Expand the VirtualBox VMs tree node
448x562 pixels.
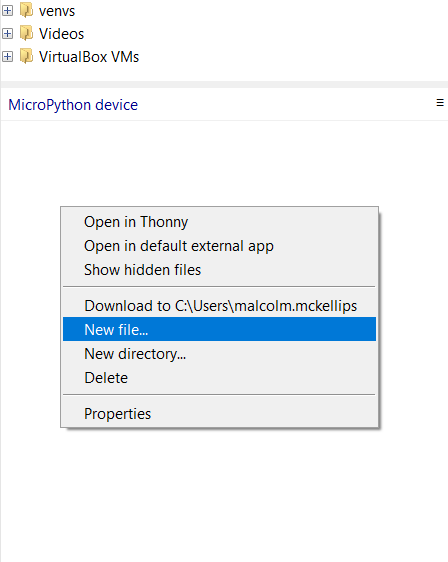(7, 56)
